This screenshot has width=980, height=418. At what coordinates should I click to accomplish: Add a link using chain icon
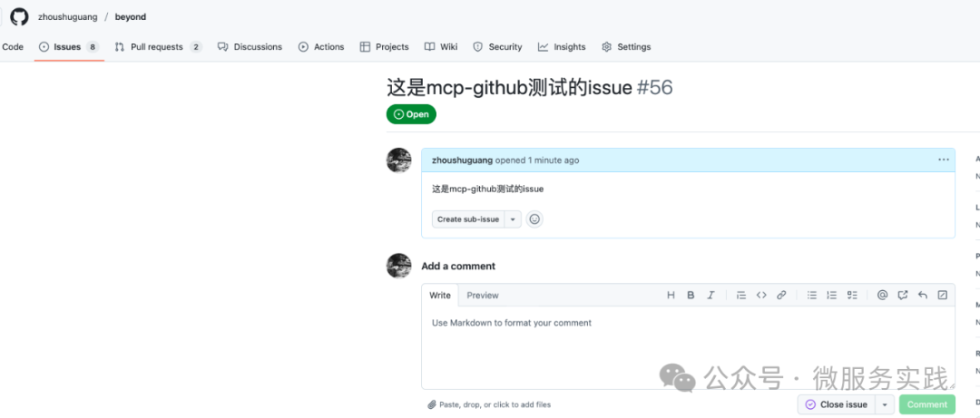781,296
